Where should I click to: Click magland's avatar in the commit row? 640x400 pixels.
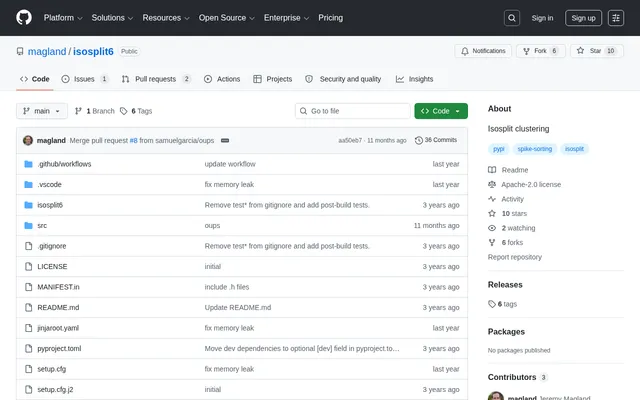28,140
